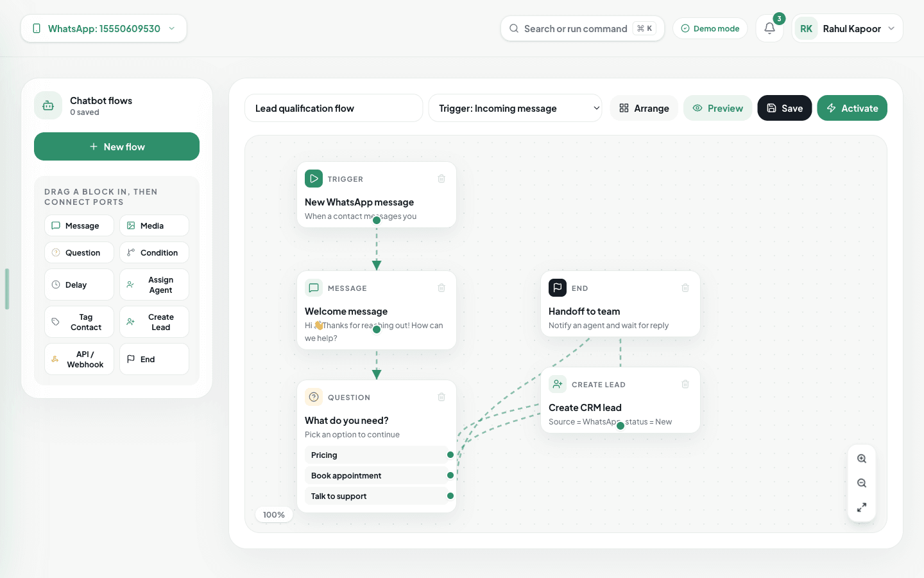Screen dimensions: 924x578
Task: Click the Talk to support output port
Action: point(450,496)
